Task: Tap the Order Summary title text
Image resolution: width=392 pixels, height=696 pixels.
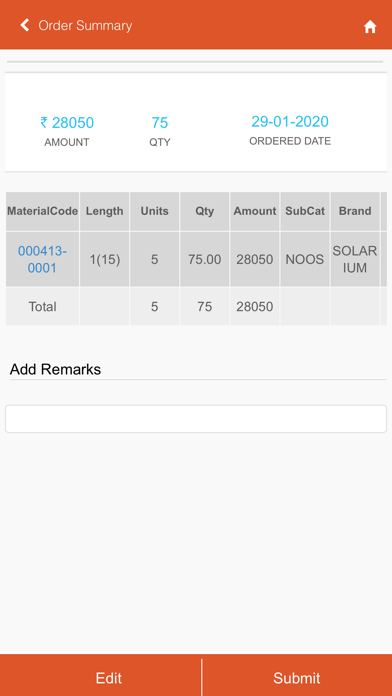Action: 85,26
